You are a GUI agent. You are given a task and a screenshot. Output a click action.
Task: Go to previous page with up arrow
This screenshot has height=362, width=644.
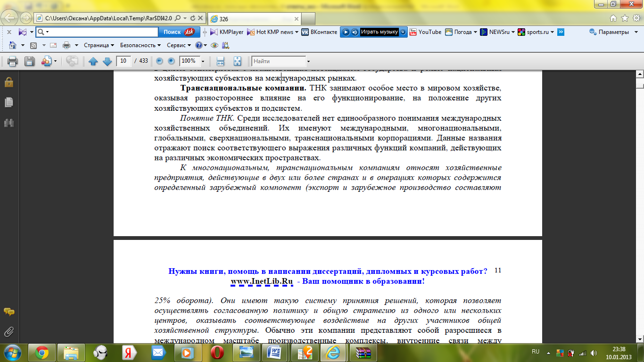[x=93, y=61]
